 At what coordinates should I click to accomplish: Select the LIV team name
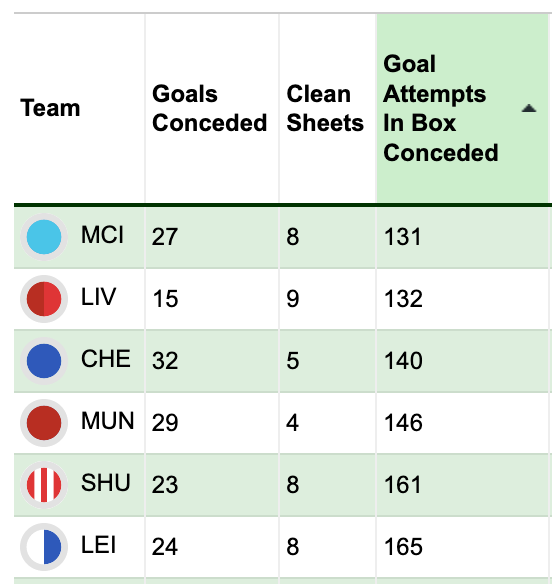pos(98,297)
